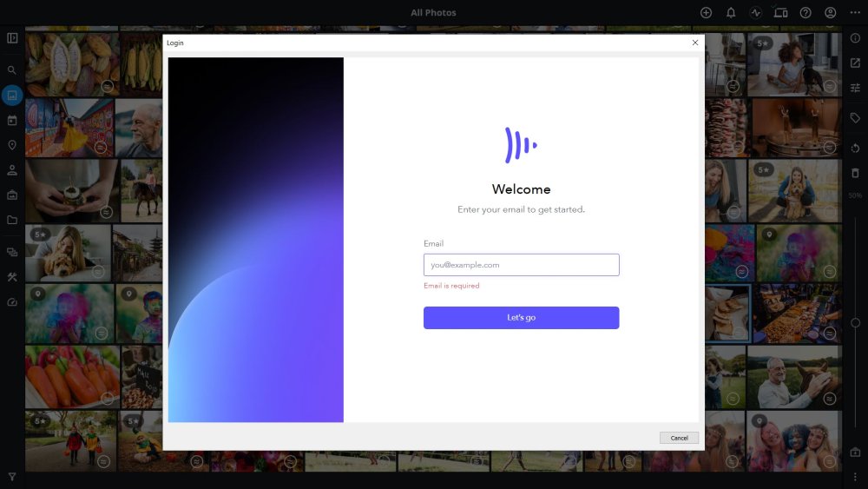The image size is (868, 489).
Task: Open the help question mark icon
Action: click(806, 13)
